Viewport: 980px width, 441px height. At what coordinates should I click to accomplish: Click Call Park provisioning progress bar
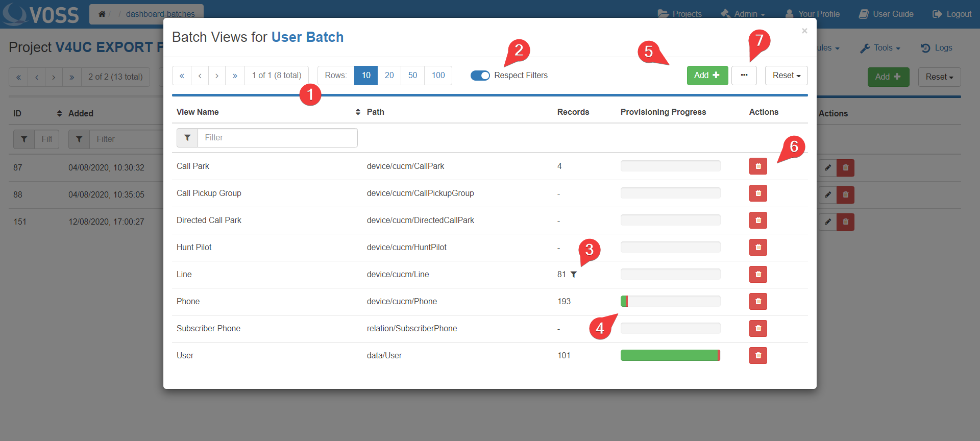(x=671, y=166)
